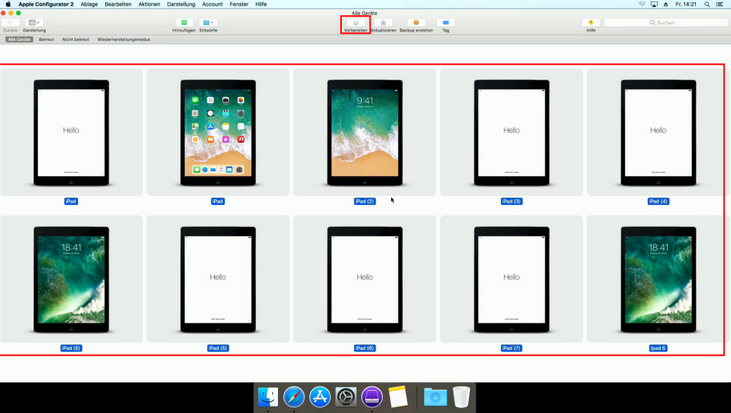Open App Store from the Dock
731x413 pixels.
tap(320, 397)
